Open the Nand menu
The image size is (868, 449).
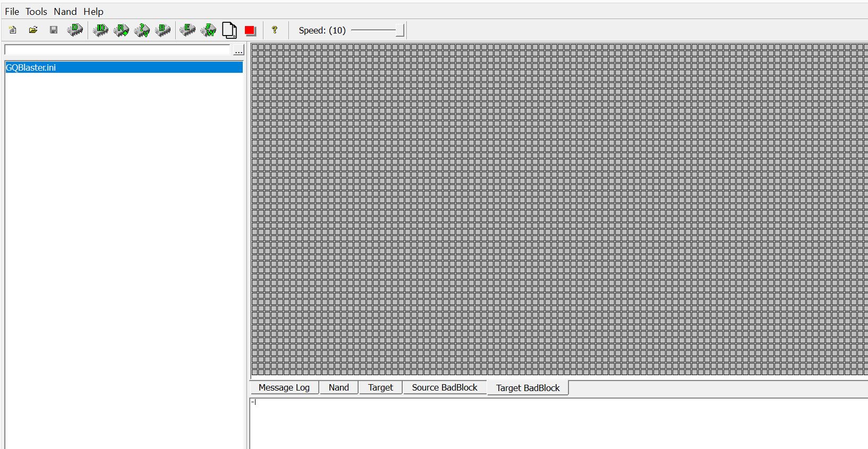point(65,11)
